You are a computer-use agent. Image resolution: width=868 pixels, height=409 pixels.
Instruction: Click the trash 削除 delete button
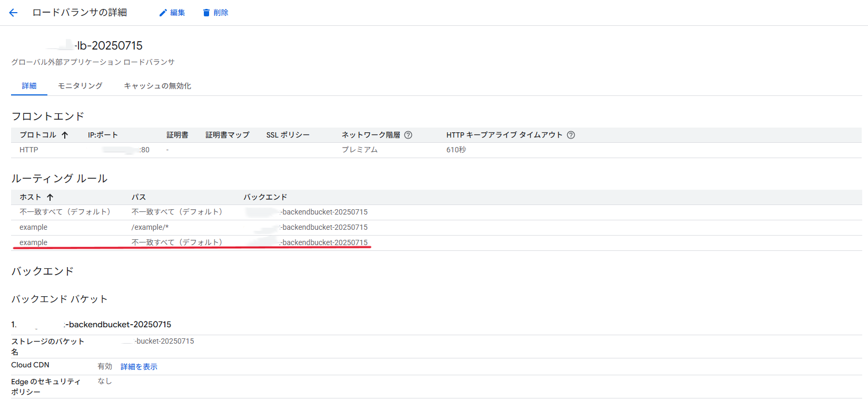(x=215, y=13)
